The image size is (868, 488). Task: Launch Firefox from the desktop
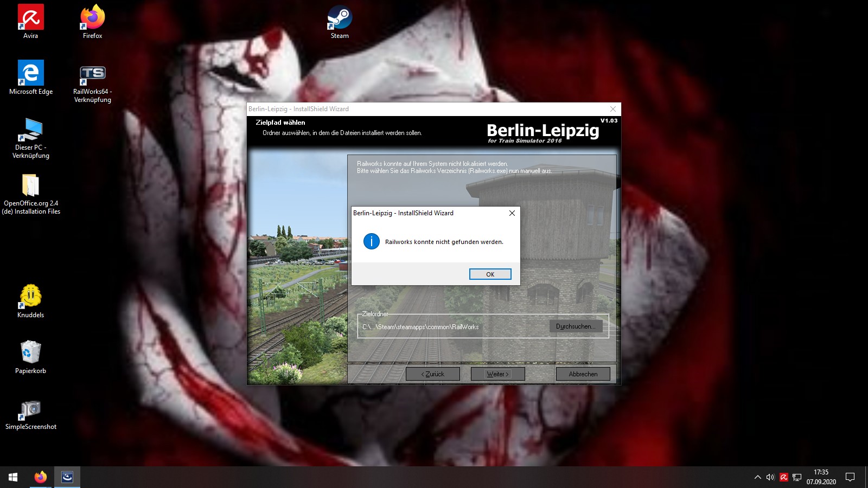93,22
